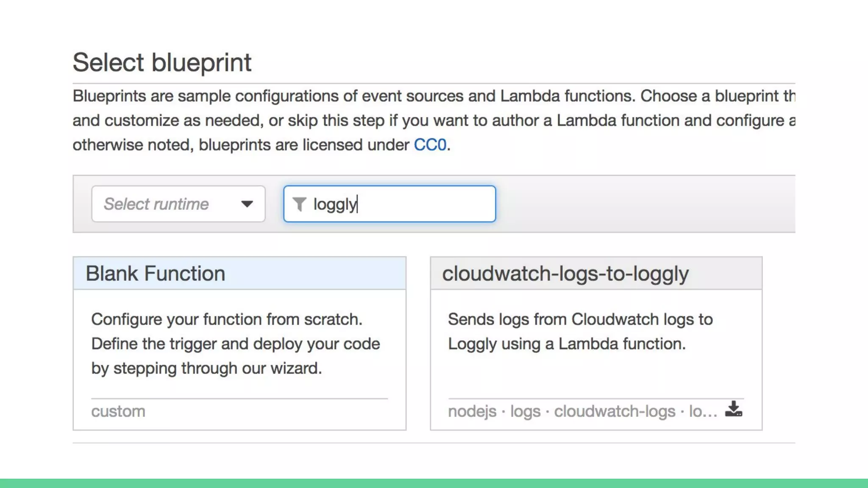Focus the filter field containing loggly
This screenshot has width=868, height=488.
389,204
